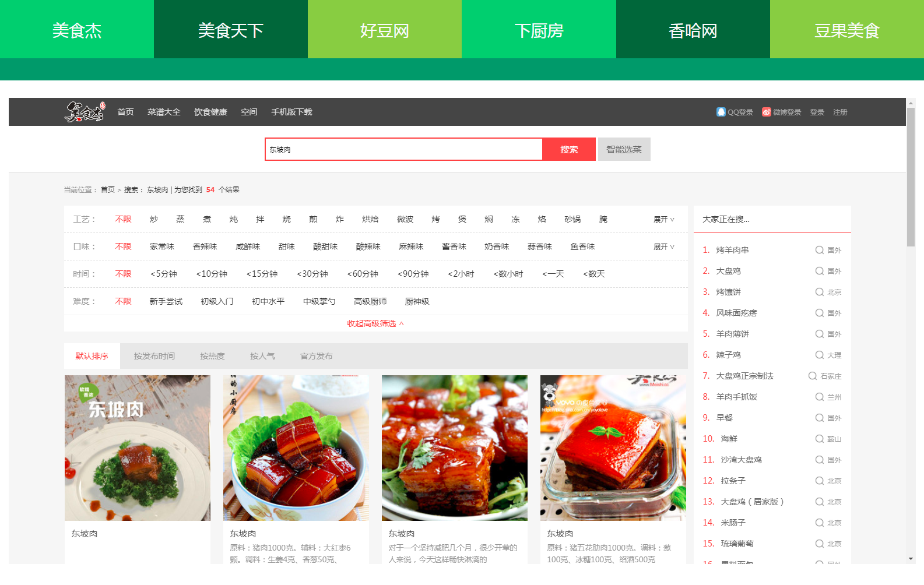Image resolution: width=924 pixels, height=585 pixels.
Task: Click the red 搜索 button
Action: coord(569,149)
